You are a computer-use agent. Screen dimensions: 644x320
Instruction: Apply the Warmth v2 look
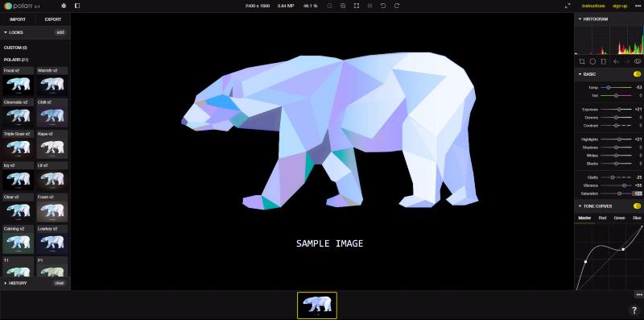52,81
